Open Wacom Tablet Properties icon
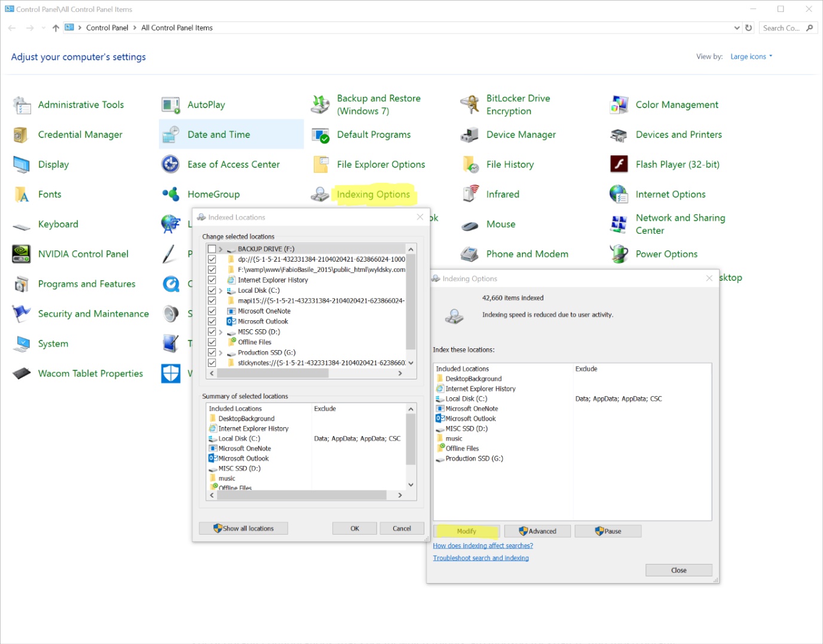Screen dimensions: 823x644 pyautogui.click(x=22, y=374)
